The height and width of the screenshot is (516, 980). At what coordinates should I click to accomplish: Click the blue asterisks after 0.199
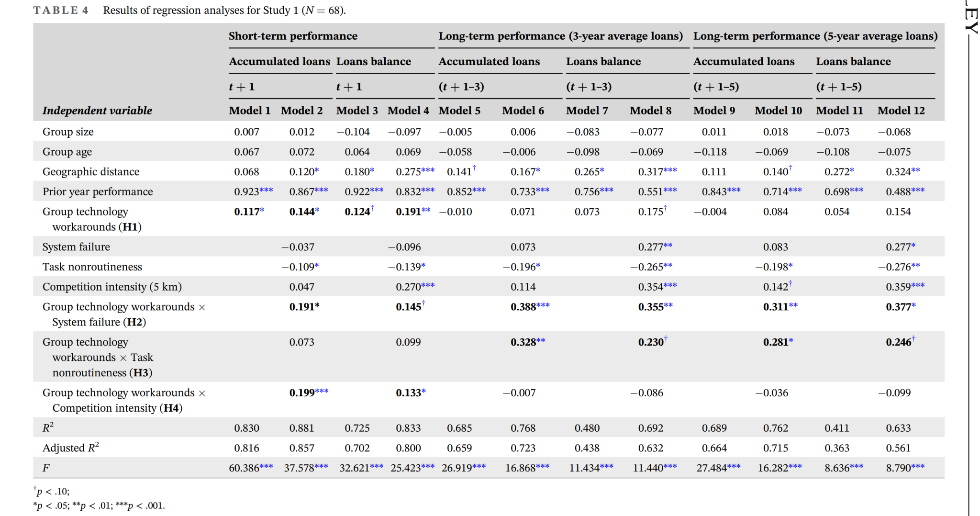click(322, 391)
